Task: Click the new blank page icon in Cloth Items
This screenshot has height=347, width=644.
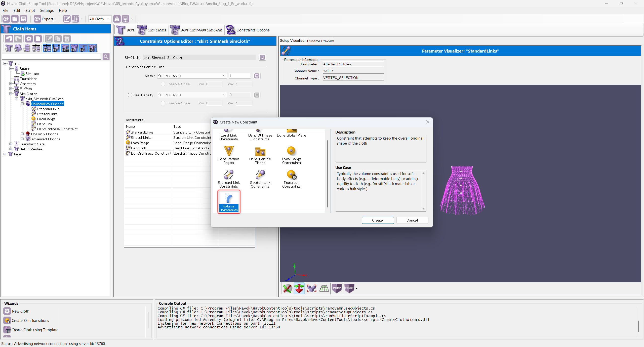Action: [x=38, y=39]
